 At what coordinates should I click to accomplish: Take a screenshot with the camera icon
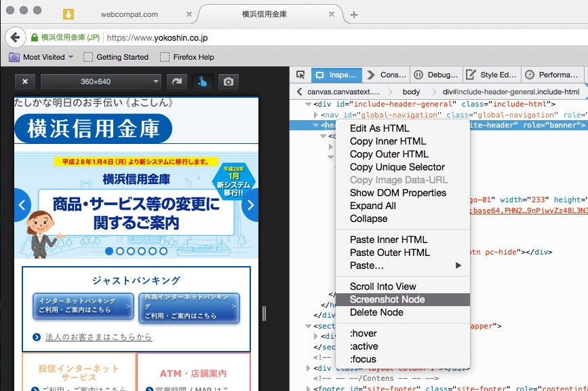[x=229, y=81]
